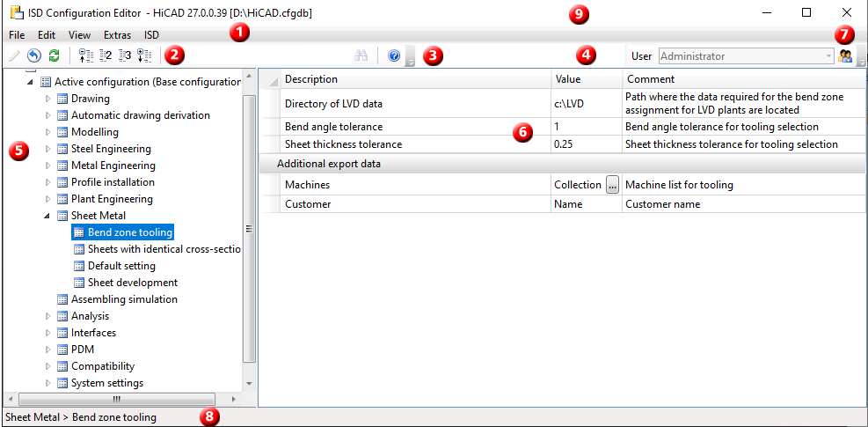868x427 pixels.
Task: Expand the System settings node
Action: 47,383
